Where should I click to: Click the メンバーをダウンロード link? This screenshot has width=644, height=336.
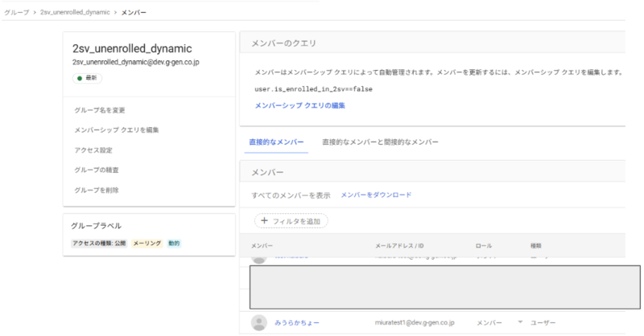[376, 195]
